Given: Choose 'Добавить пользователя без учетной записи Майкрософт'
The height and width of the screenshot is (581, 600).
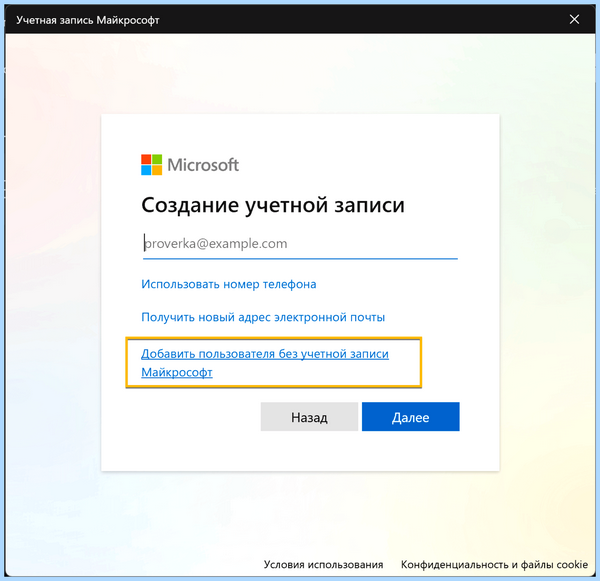Looking at the screenshot, I should (265, 362).
